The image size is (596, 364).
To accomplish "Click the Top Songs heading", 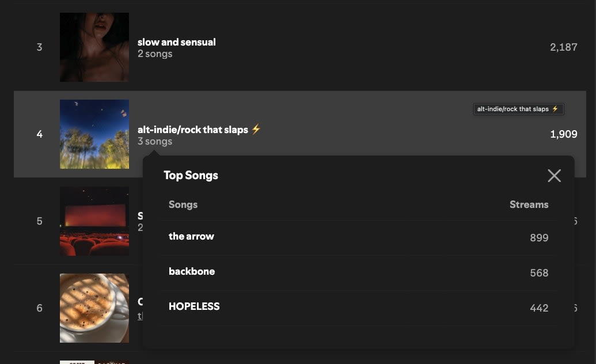I will (191, 175).
